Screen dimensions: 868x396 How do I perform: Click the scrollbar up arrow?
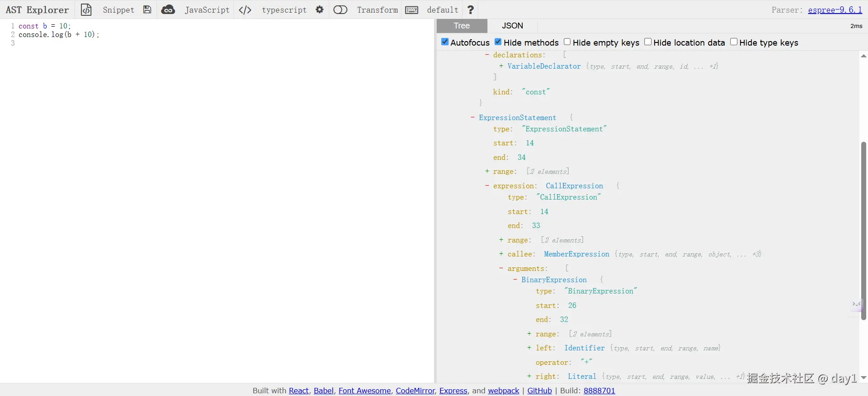pyautogui.click(x=863, y=56)
